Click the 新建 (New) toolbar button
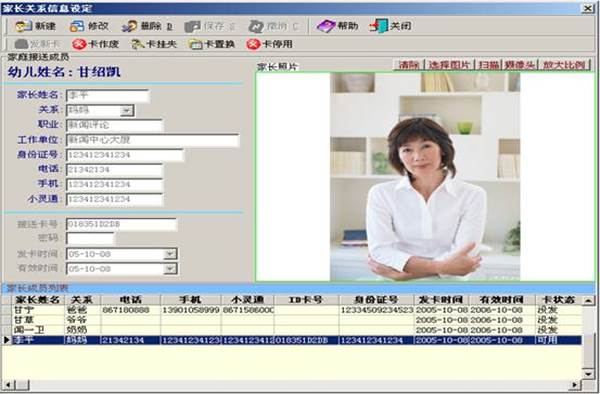 pos(35,26)
